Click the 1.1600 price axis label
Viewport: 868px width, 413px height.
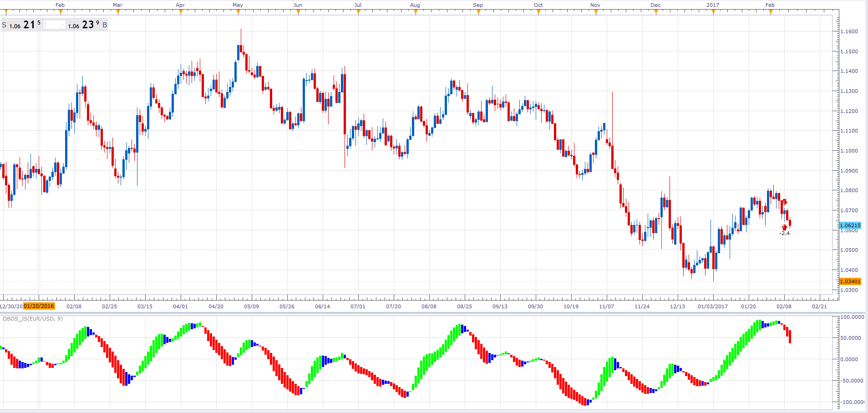(849, 31)
